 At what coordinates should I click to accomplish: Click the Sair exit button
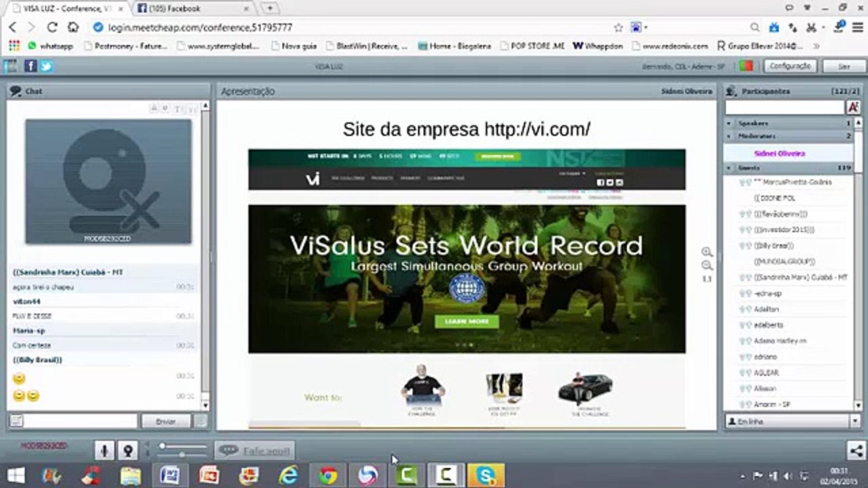click(844, 66)
